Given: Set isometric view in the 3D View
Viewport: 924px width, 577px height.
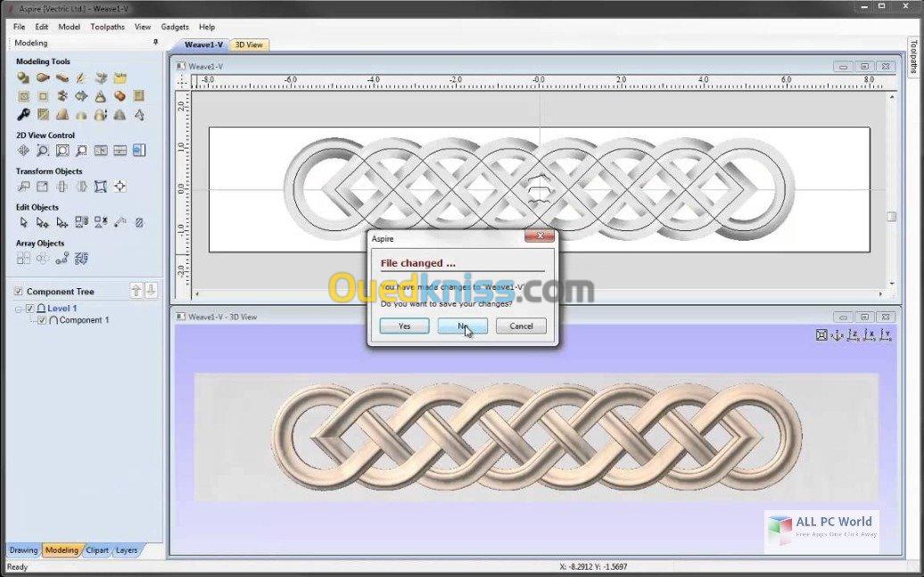Looking at the screenshot, I should point(837,335).
